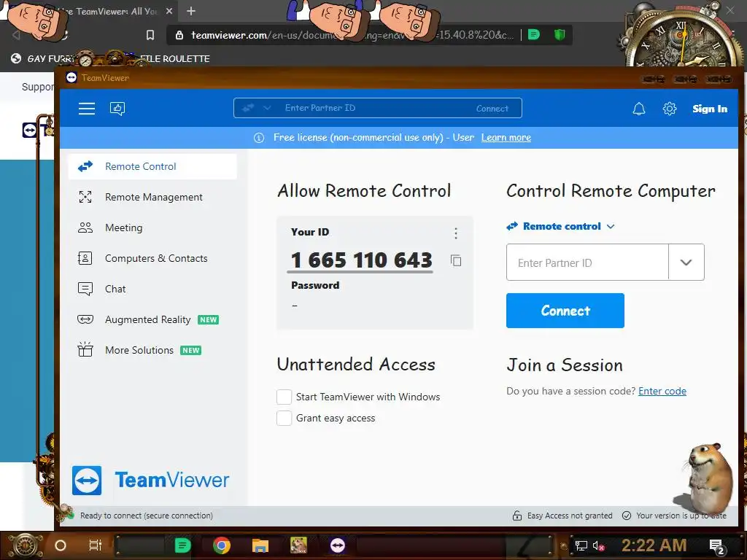Click the browser bookmark icon
747x560 pixels.
(x=150, y=35)
